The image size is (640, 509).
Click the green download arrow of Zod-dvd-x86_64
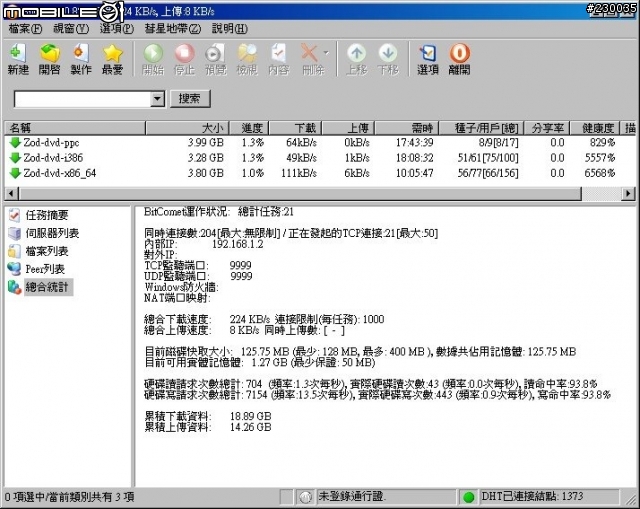point(15,173)
